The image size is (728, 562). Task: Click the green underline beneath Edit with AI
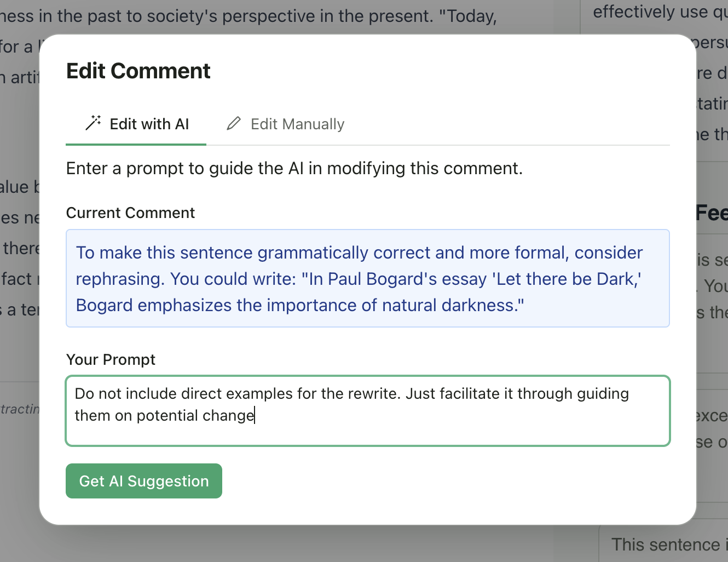point(136,144)
